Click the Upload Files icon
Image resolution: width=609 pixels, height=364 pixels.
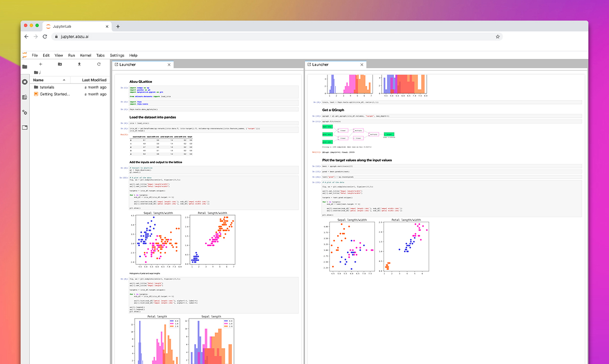coord(79,64)
